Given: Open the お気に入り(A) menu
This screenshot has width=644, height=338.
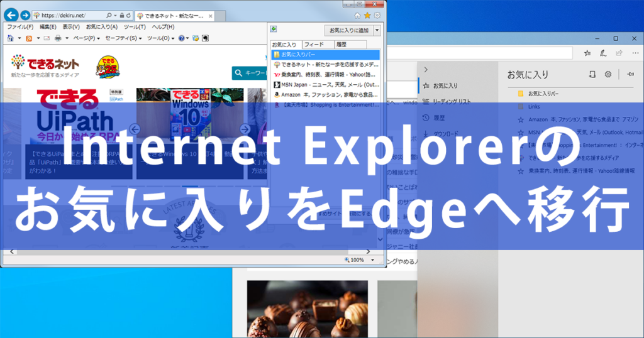Looking at the screenshot, I should tap(101, 26).
